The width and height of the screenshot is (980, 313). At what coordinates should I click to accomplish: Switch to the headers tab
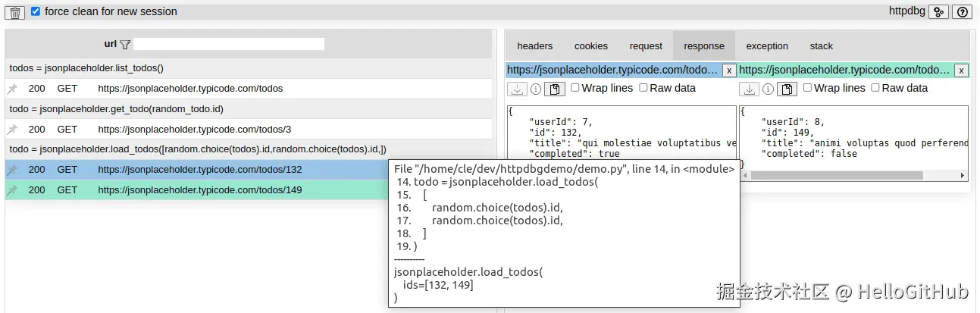[535, 46]
